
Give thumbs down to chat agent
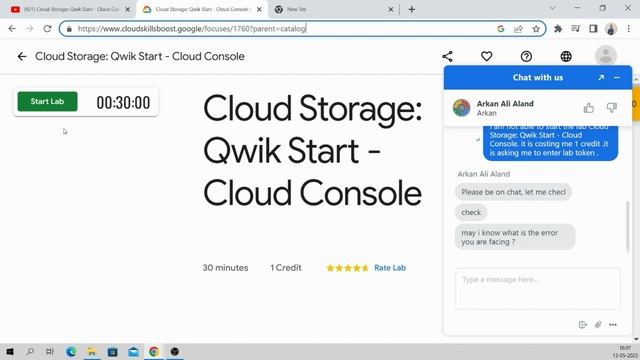click(x=611, y=108)
